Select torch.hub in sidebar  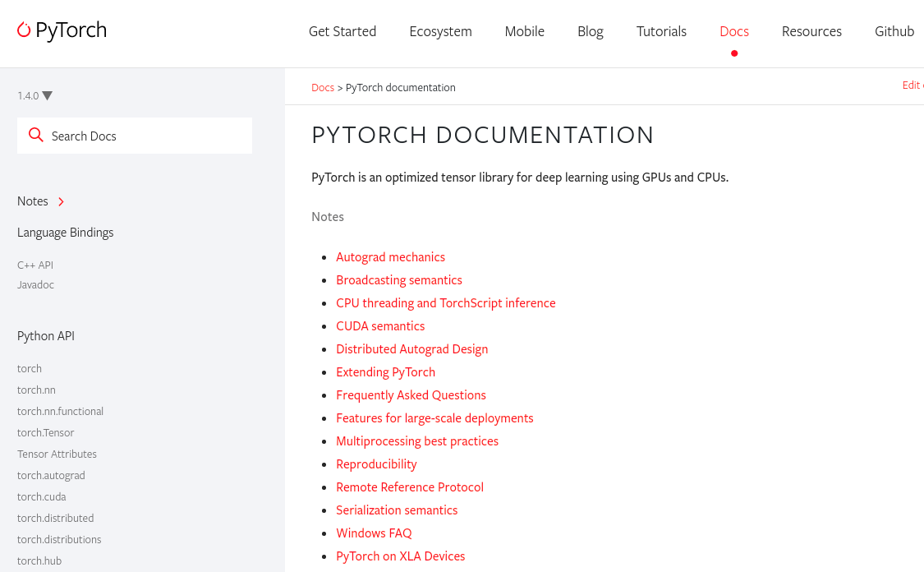coord(39,560)
